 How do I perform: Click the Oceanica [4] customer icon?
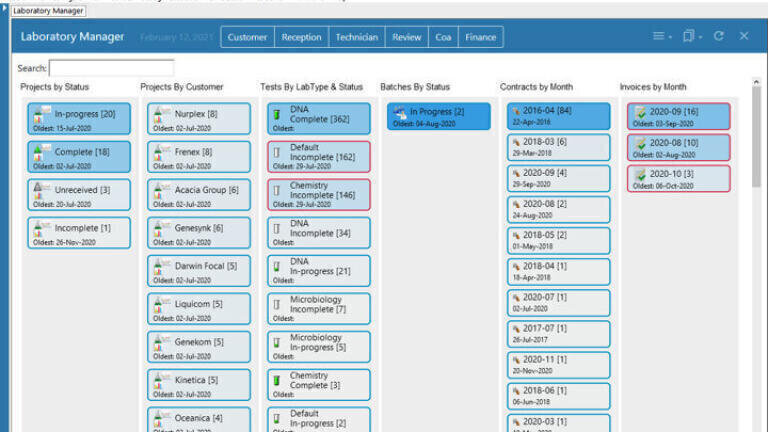161,419
